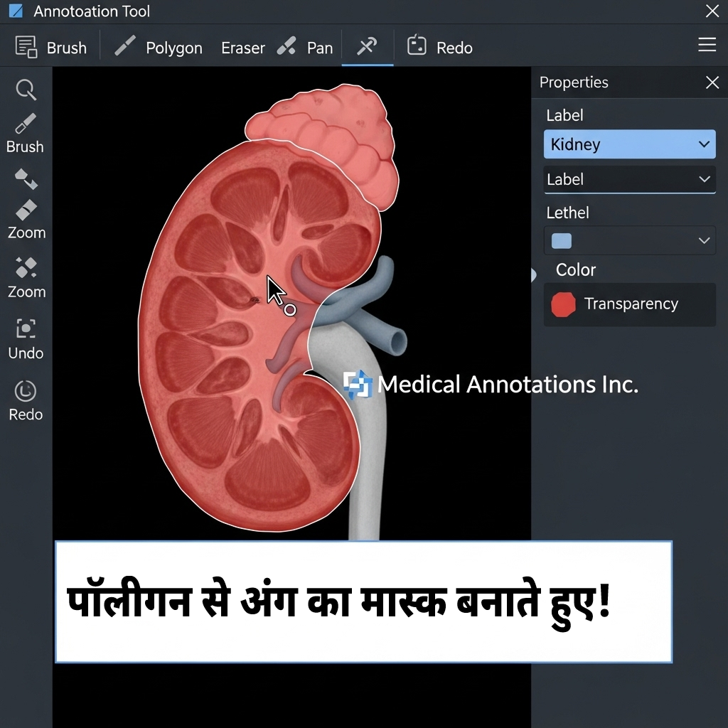This screenshot has height=728, width=728.
Task: Click the Brush list icon in top toolbar
Action: (x=26, y=47)
